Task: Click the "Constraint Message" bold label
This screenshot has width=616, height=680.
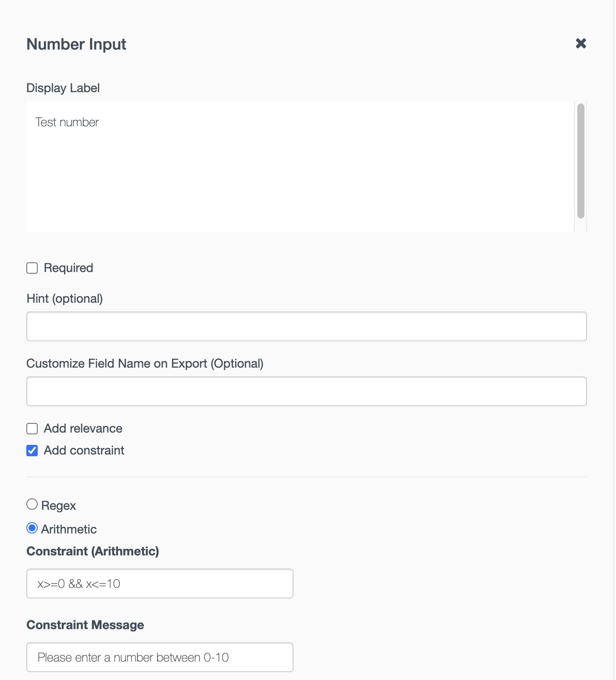Action: pyautogui.click(x=85, y=625)
